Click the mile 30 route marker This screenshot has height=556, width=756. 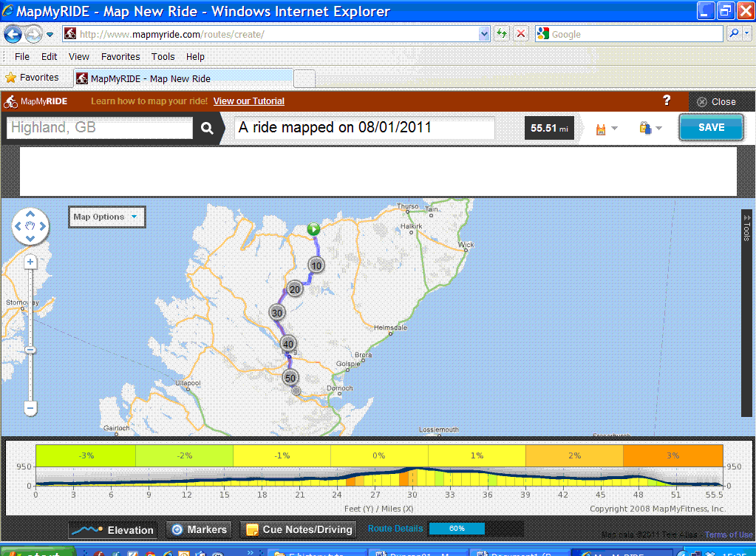click(x=276, y=313)
